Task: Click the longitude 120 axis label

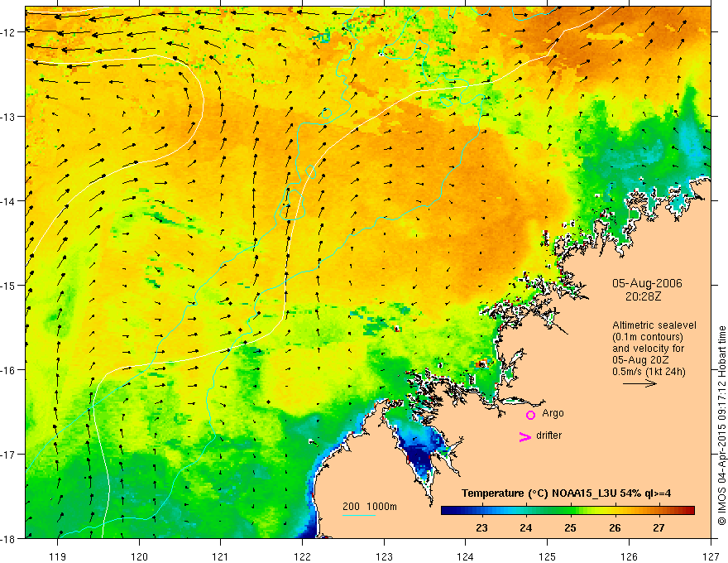Action: [139, 556]
